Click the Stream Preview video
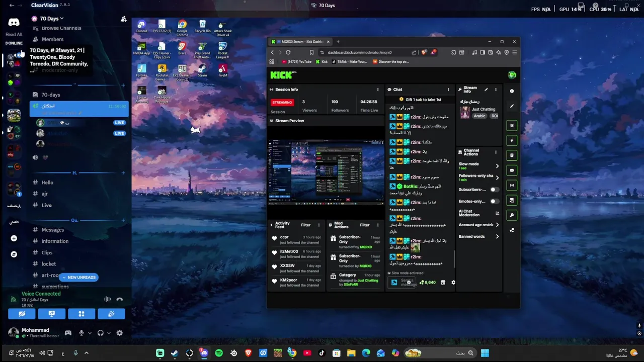 [326, 171]
